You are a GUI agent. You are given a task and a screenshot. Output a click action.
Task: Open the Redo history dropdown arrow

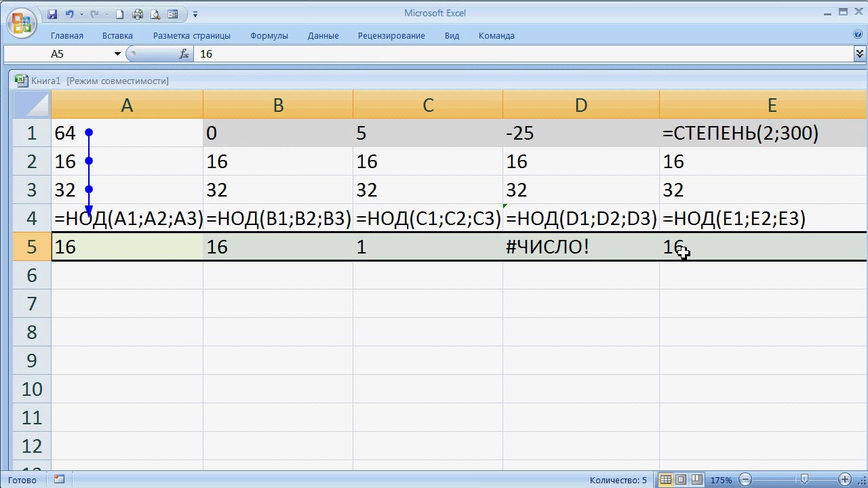106,14
